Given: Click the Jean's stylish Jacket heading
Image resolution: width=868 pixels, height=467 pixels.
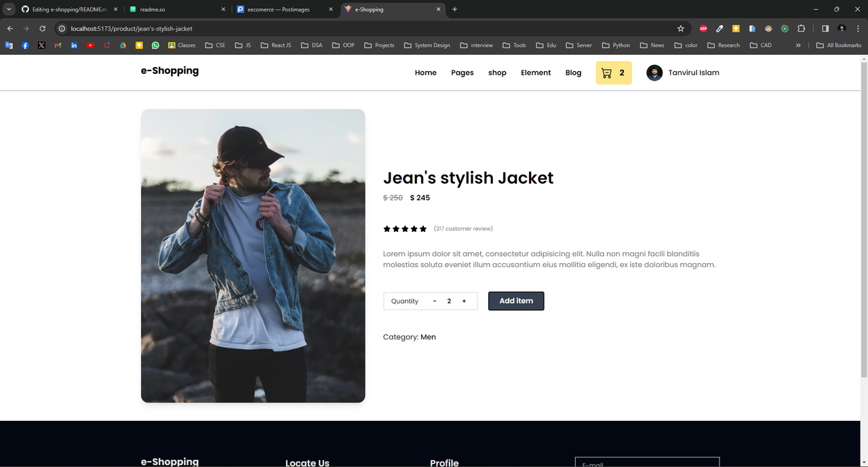Looking at the screenshot, I should (468, 178).
